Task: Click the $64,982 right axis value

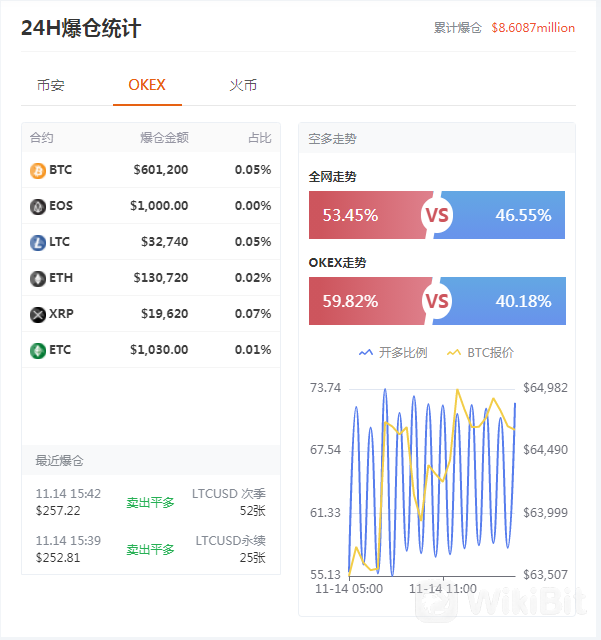Action: click(545, 388)
